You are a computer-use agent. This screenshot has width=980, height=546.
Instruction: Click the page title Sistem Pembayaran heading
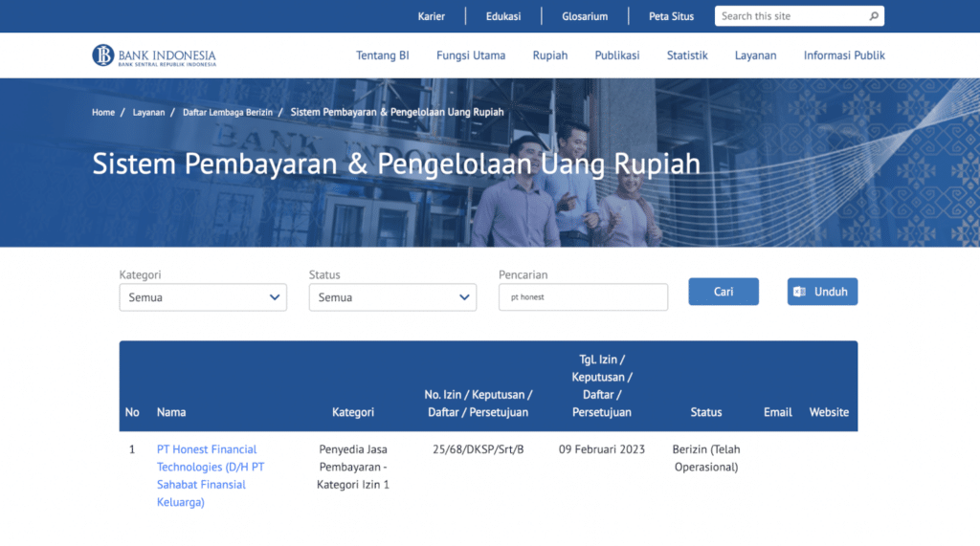point(396,164)
